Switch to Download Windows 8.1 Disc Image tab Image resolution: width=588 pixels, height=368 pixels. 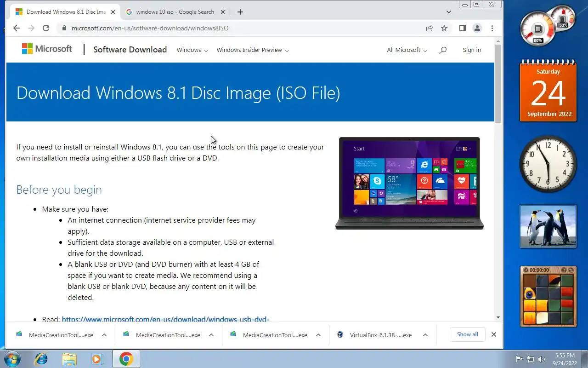65,12
